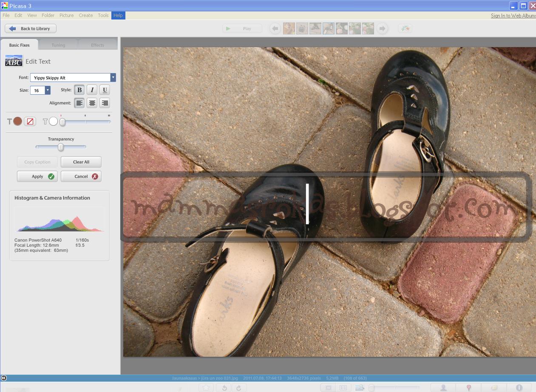The height and width of the screenshot is (392, 536).
Task: Click the 1:1 actual size icon
Action: click(343, 387)
